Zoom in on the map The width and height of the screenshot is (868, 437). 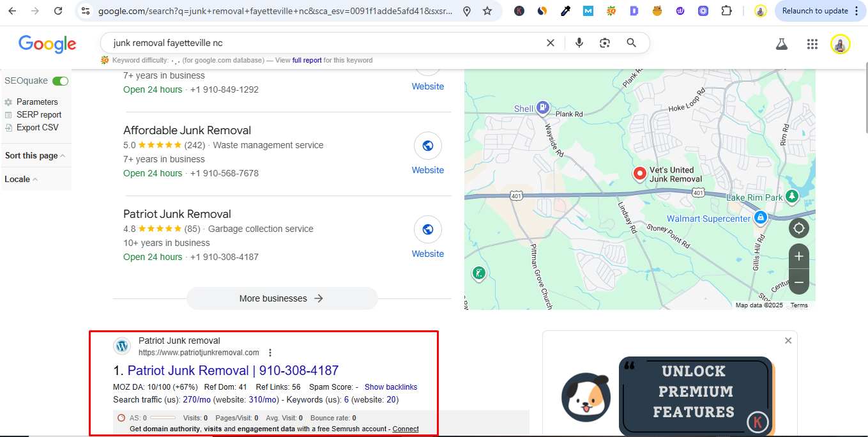(x=798, y=257)
